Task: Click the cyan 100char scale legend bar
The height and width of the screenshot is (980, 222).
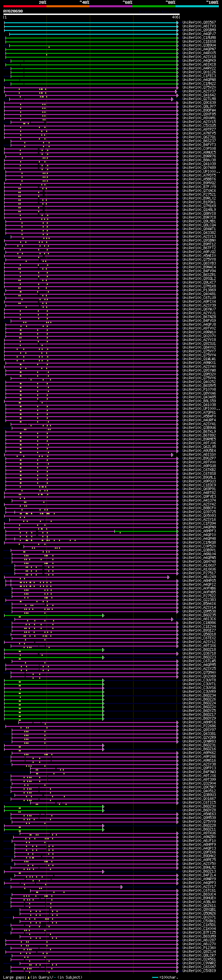Action: coord(155,977)
